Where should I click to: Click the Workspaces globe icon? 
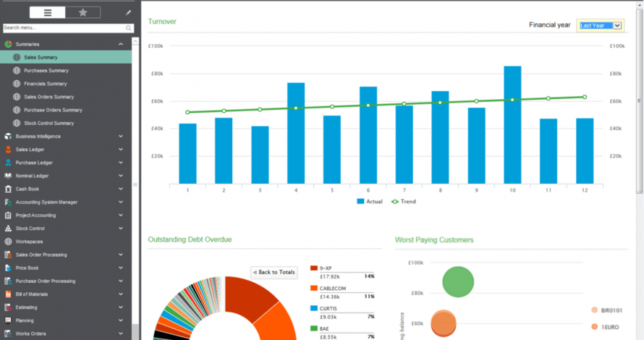[8, 242]
